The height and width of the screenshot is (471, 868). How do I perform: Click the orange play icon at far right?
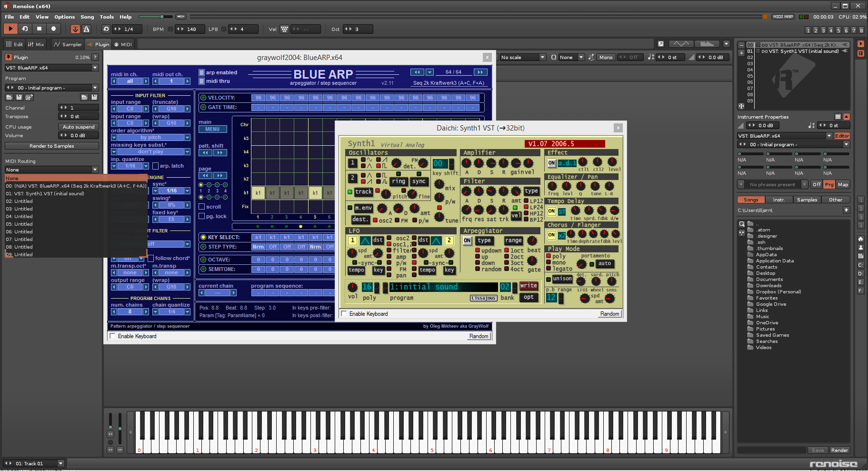[x=861, y=44]
